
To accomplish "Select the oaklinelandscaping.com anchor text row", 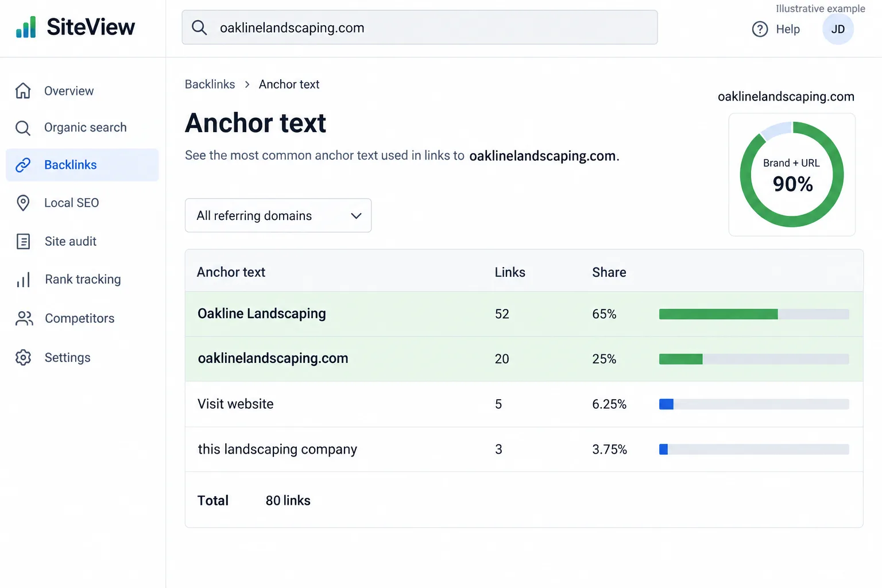I will [524, 359].
